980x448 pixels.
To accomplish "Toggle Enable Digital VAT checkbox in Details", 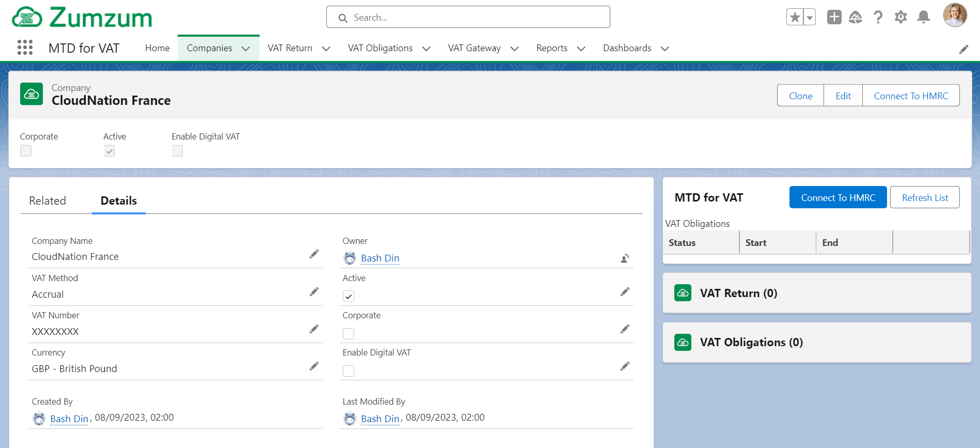I will coord(349,371).
